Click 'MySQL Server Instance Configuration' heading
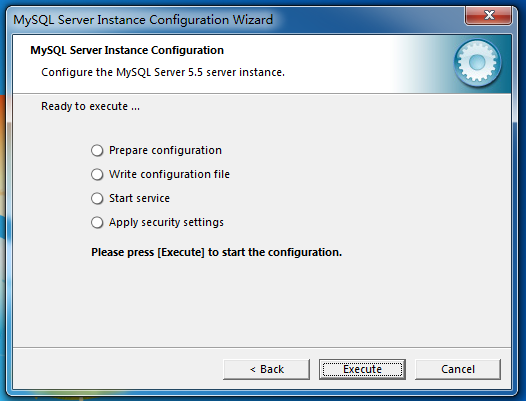The image size is (526, 401). tap(127, 50)
